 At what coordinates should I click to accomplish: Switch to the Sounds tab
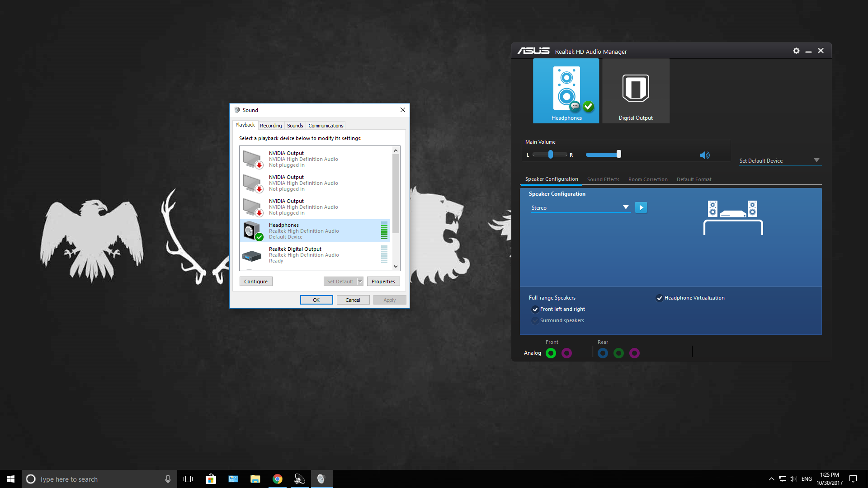coord(295,126)
